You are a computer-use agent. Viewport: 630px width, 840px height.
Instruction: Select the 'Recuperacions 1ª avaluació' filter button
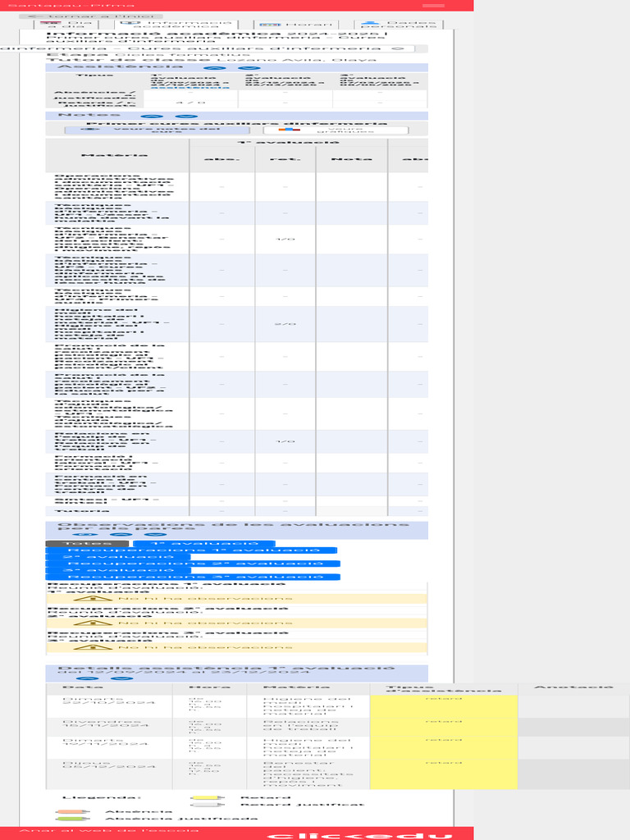point(191,550)
